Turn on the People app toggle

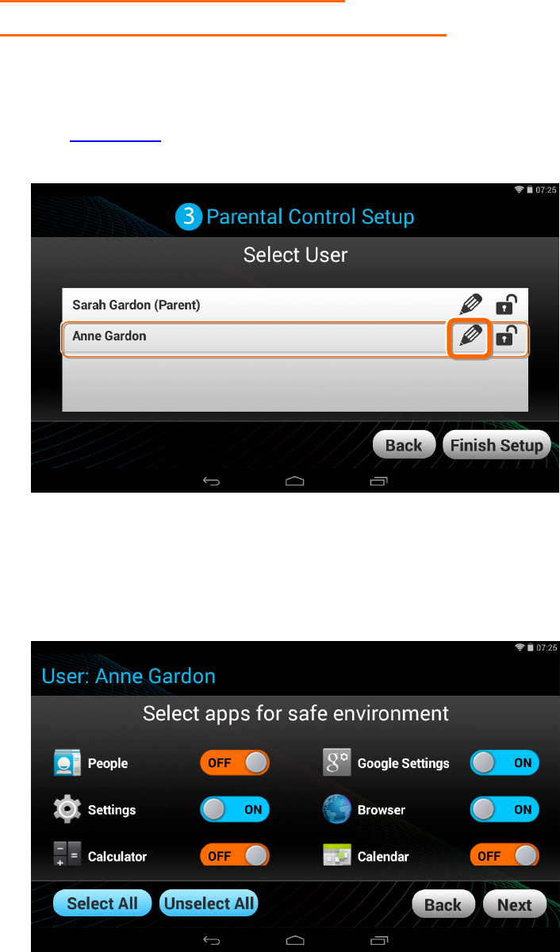coord(235,763)
